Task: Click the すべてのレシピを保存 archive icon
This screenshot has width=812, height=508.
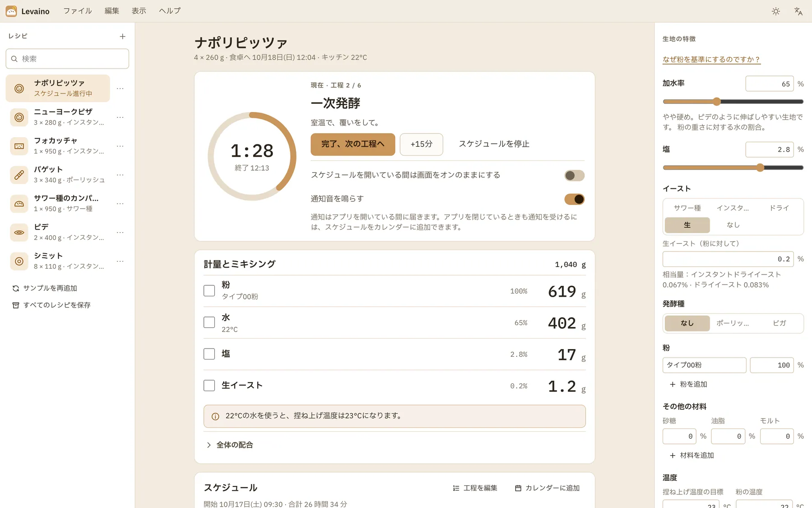Action: (x=16, y=305)
